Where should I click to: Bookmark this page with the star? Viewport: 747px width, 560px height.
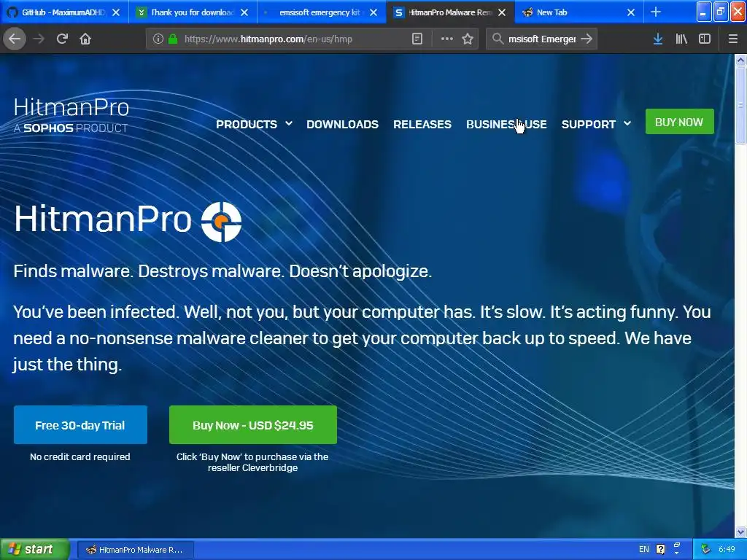[468, 39]
